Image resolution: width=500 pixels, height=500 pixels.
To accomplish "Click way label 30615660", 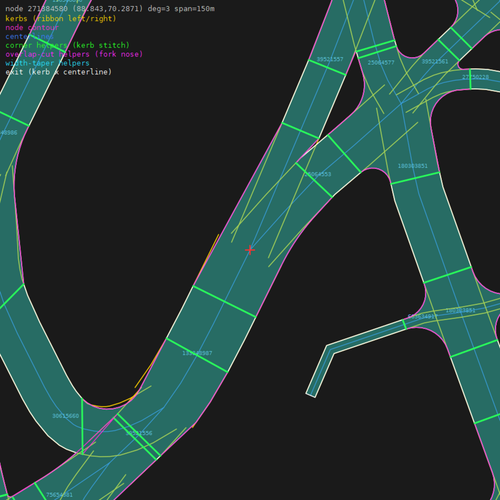I will (66, 416).
